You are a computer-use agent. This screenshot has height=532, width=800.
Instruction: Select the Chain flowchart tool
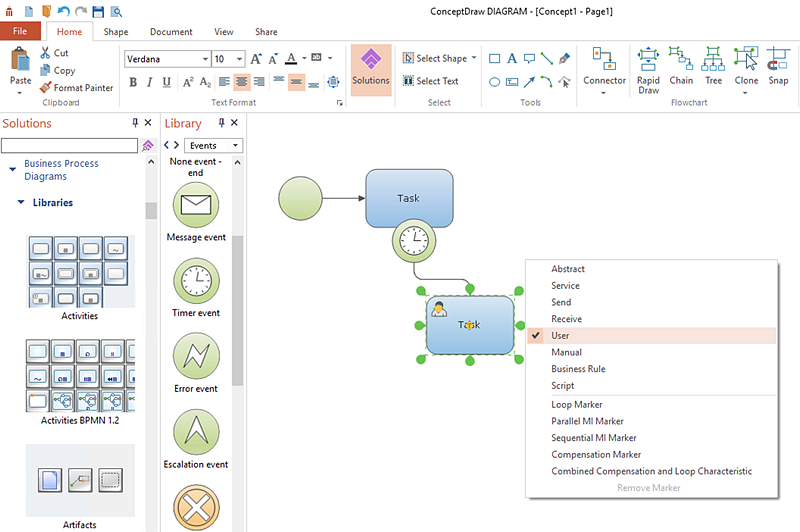[x=681, y=66]
